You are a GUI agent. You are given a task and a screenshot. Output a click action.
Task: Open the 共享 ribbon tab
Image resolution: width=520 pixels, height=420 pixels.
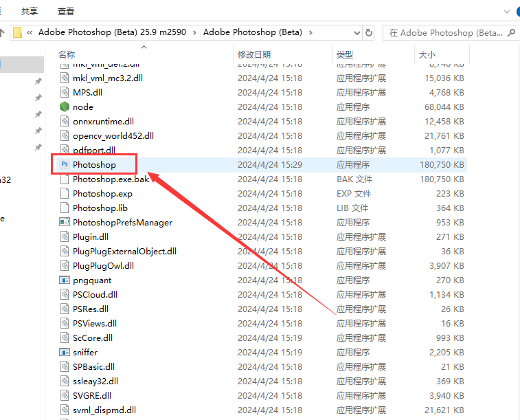(30, 11)
